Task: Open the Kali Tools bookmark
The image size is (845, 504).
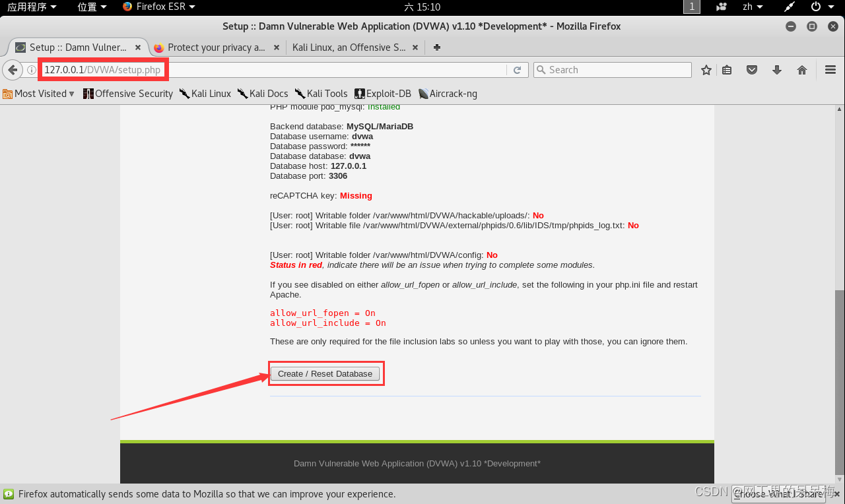Action: click(x=321, y=94)
